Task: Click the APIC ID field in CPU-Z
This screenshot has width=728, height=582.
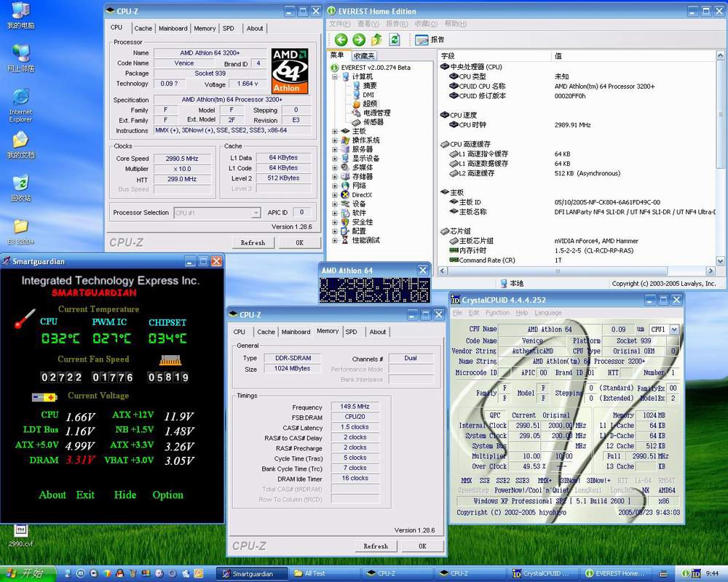Action: pyautogui.click(x=301, y=212)
